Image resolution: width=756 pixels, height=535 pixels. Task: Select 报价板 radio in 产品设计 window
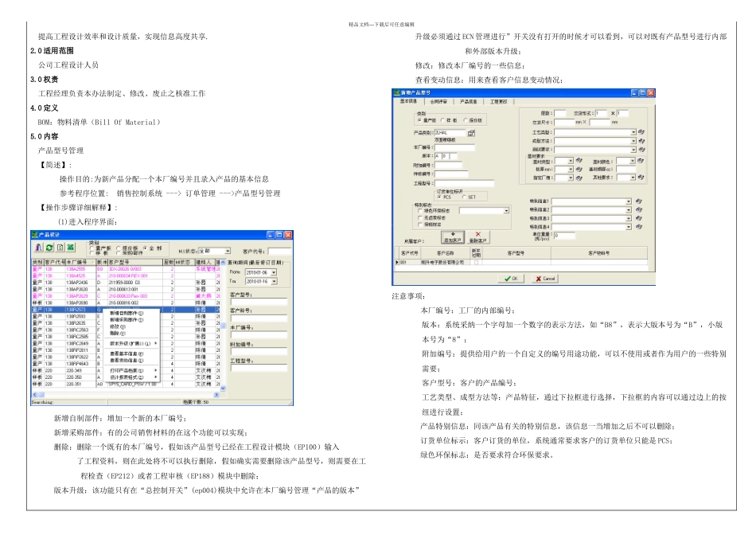[119, 248]
